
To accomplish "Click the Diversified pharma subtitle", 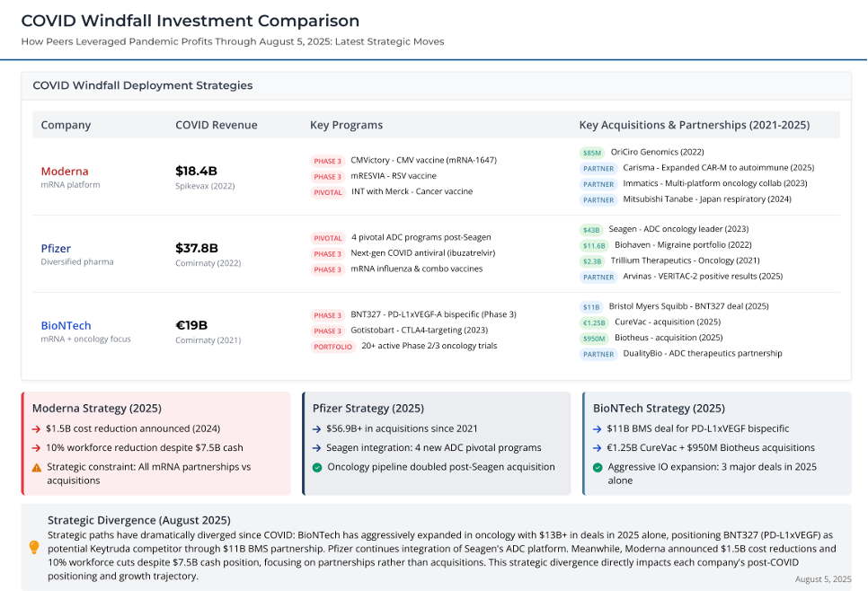I will [77, 261].
